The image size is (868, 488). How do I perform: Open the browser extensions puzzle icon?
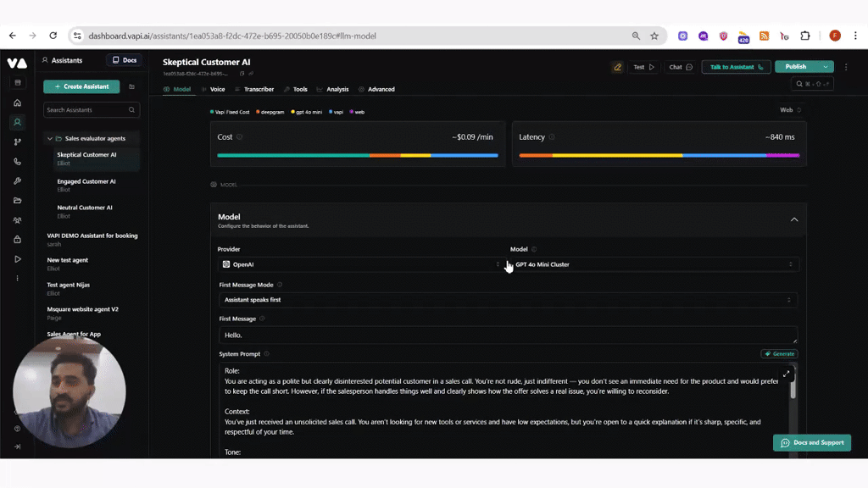[x=805, y=36]
